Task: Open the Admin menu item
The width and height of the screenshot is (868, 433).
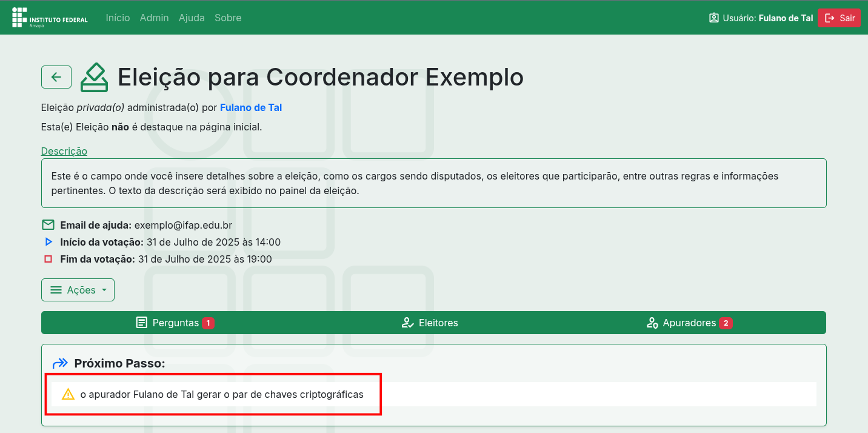Action: coord(154,18)
